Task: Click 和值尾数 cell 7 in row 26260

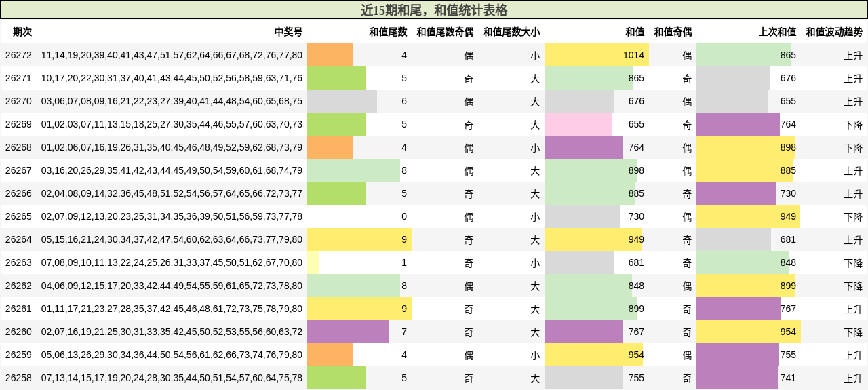Action: pos(359,332)
